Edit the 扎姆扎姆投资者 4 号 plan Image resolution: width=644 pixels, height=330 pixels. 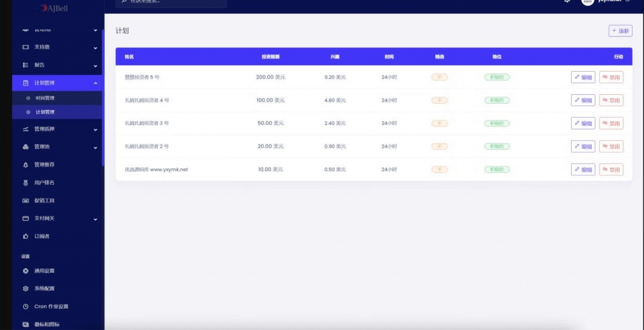[x=582, y=101]
